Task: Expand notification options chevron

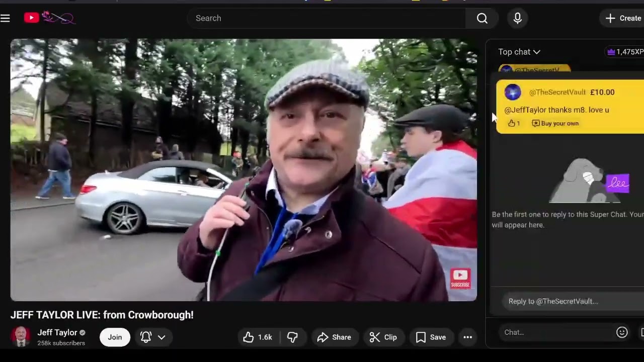Action: [x=162, y=337]
